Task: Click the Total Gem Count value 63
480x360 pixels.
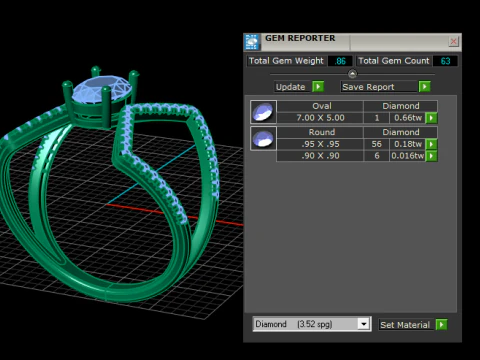Action: click(445, 61)
